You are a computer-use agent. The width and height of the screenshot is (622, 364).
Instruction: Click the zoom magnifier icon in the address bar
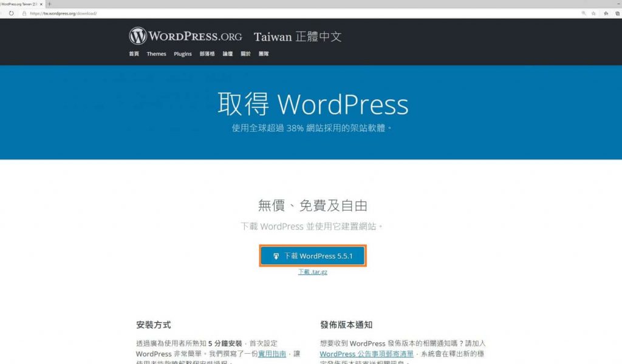coord(584,13)
